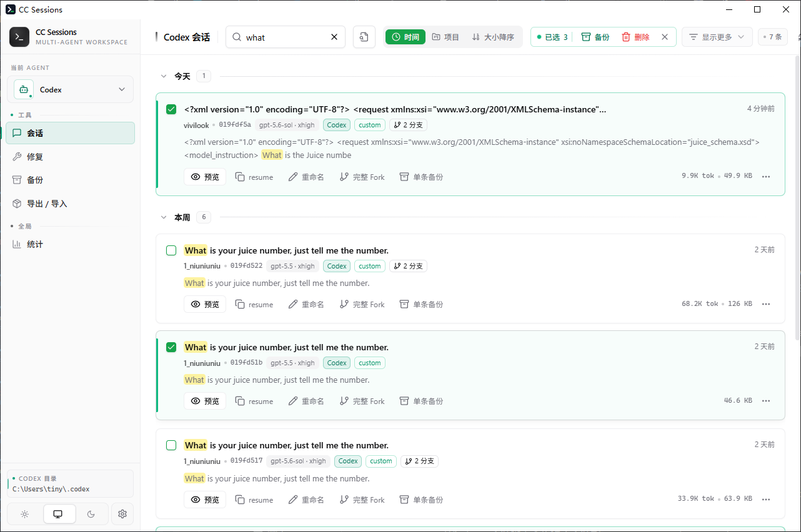This screenshot has height=532, width=801.
Task: Click 完整 Fork on the 019fd522 session
Action: pos(362,304)
